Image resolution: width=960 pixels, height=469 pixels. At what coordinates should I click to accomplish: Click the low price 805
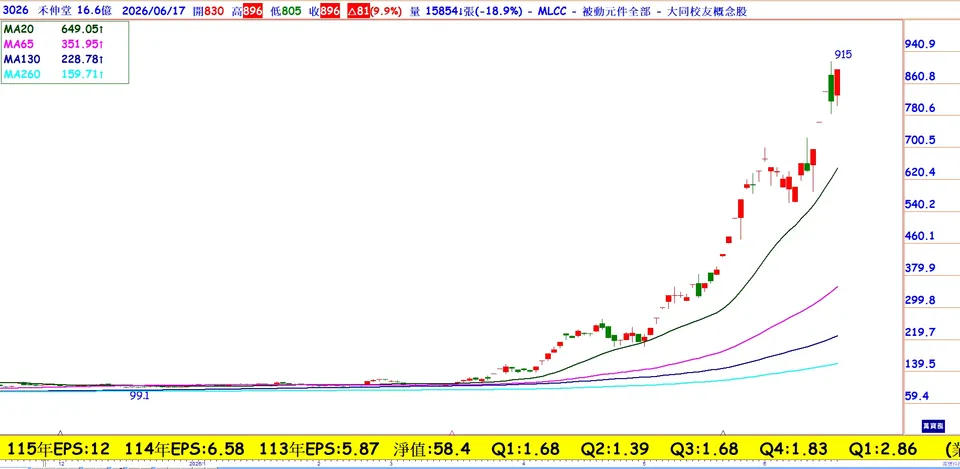[x=291, y=11]
